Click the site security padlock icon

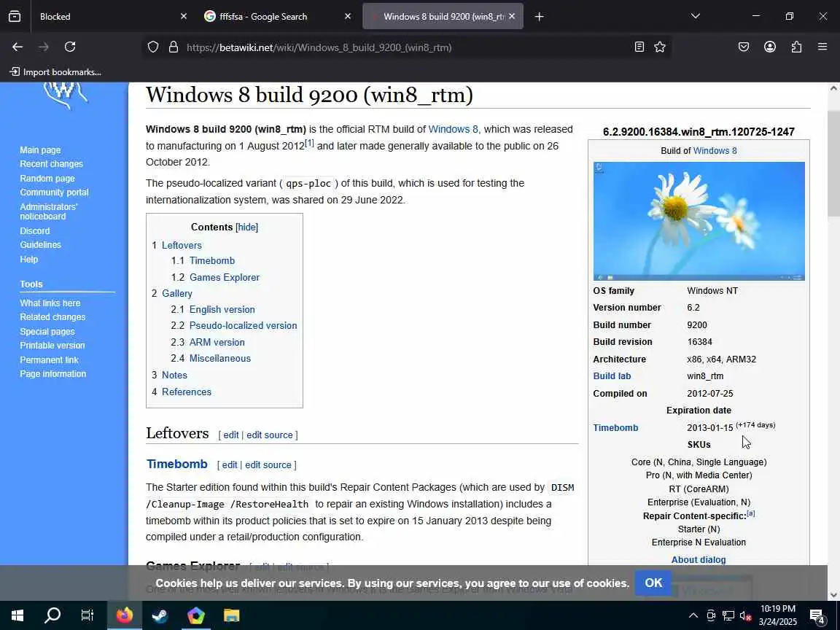(174, 47)
